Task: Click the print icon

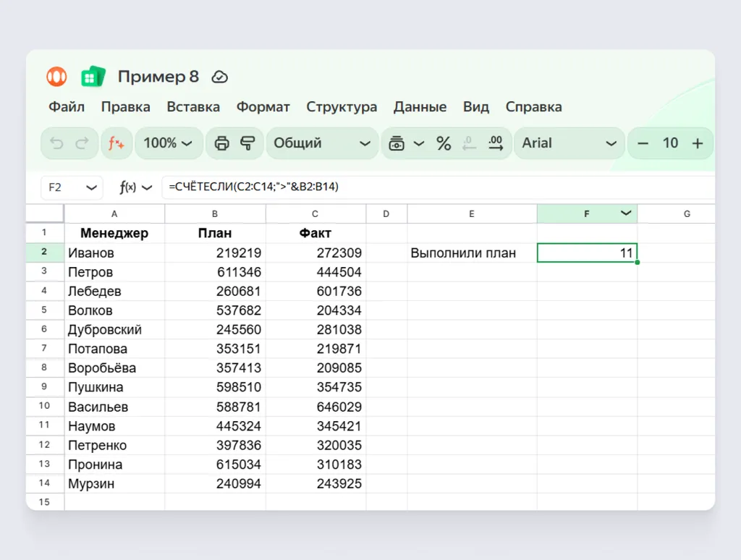Action: [221, 143]
